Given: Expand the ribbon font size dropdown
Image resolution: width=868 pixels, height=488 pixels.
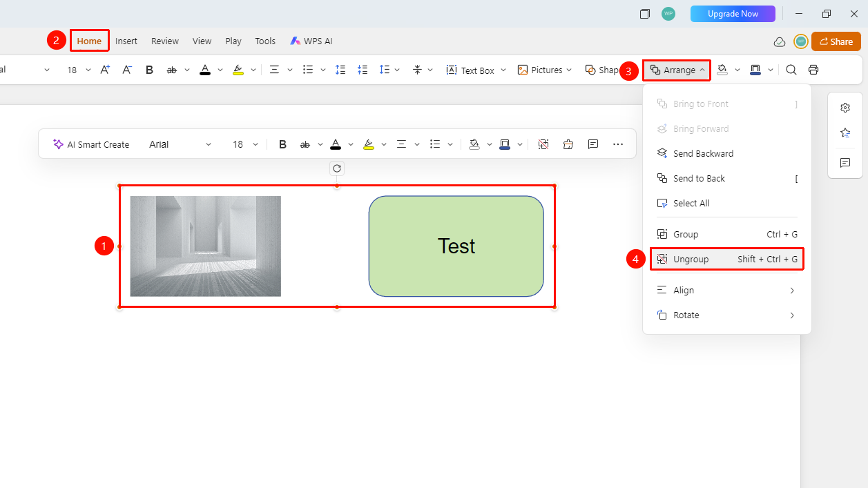Looking at the screenshot, I should 88,70.
